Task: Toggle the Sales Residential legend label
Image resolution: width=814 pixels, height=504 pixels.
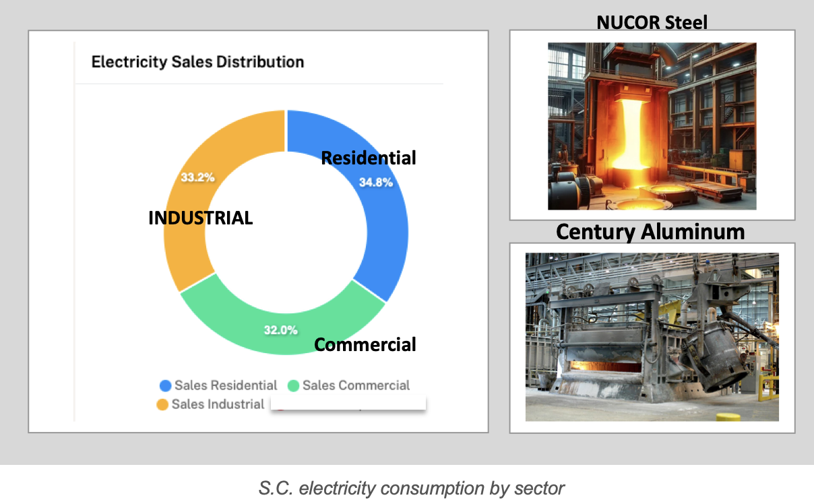Action: (226, 385)
